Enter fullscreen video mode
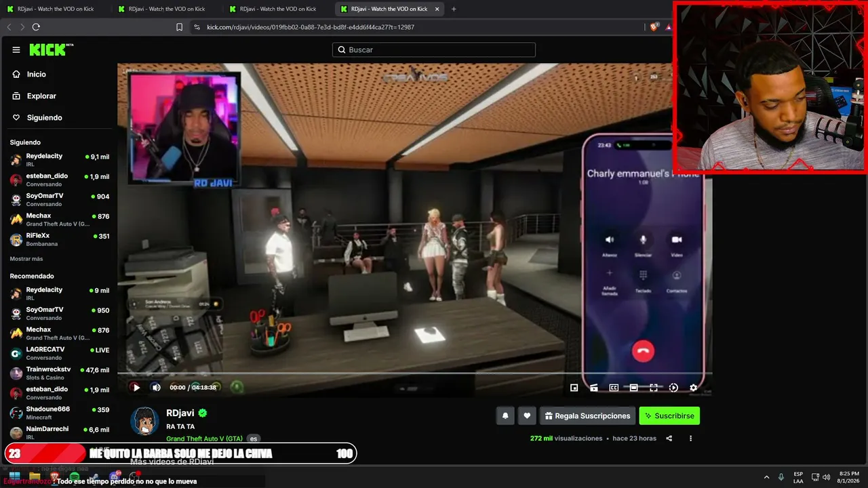 [x=654, y=388]
